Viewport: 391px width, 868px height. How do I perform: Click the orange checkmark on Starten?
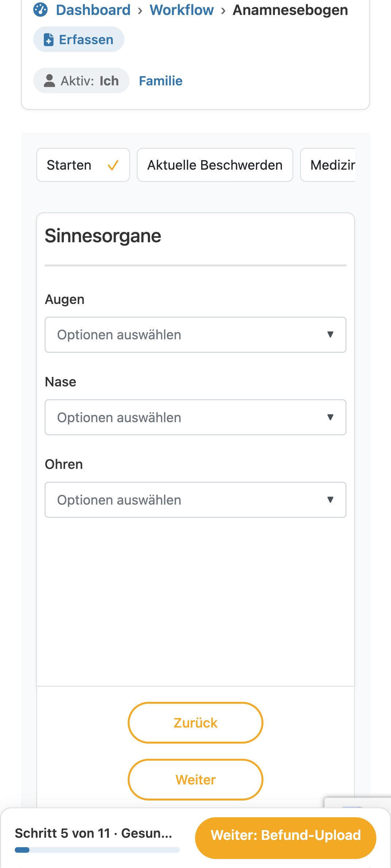tap(113, 165)
